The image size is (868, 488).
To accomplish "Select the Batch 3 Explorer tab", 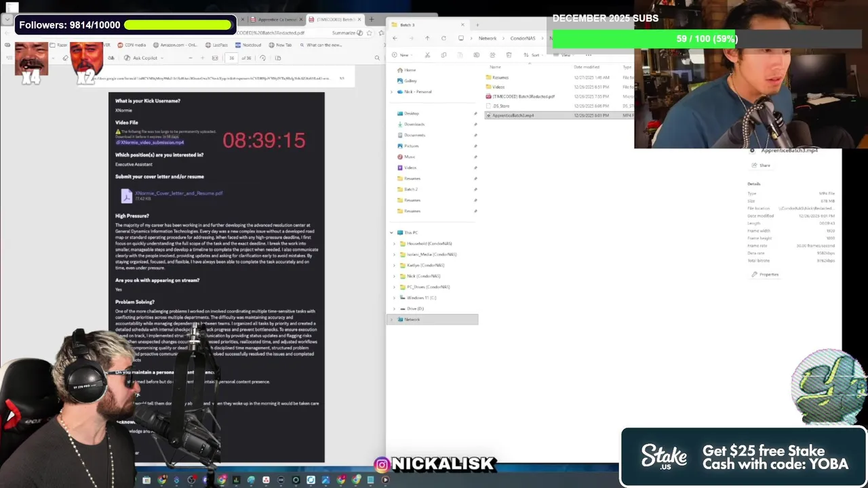I will click(x=429, y=25).
